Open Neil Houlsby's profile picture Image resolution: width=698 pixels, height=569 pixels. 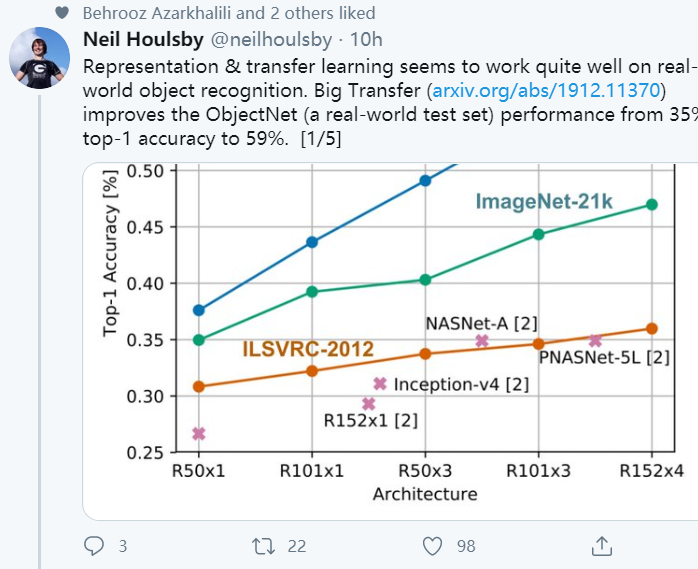(40, 58)
